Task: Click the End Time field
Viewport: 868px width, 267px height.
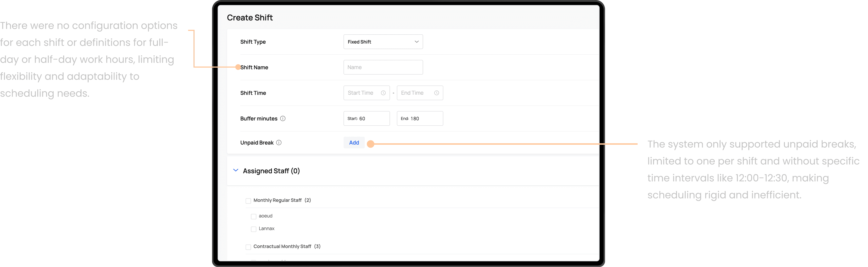Action: [x=420, y=93]
